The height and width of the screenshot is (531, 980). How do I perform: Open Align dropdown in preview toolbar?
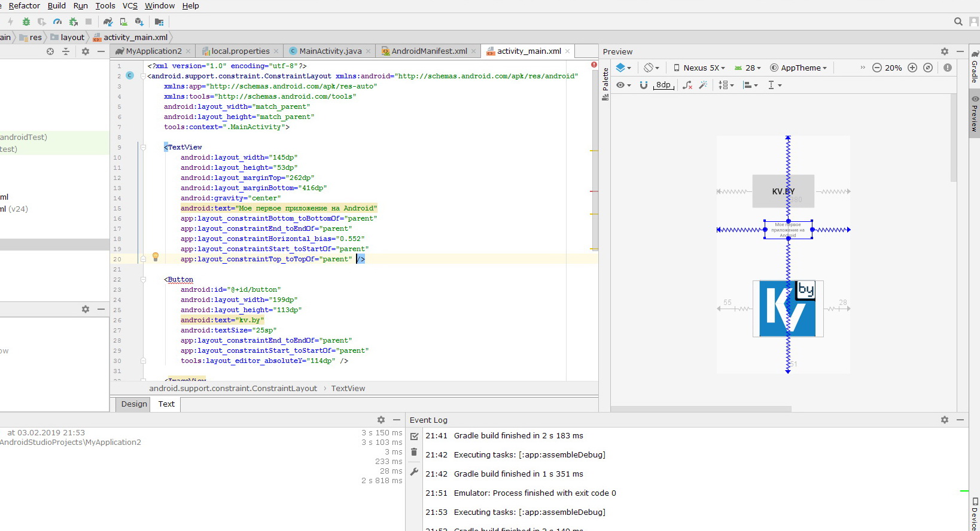pos(750,85)
